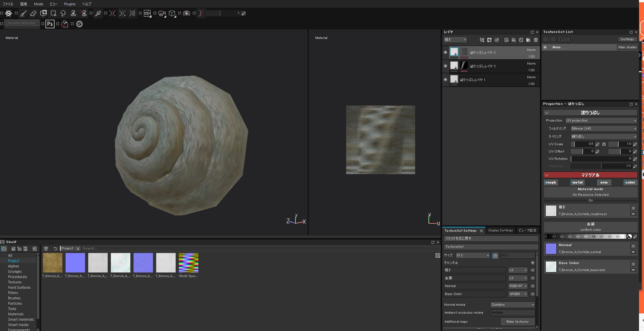Viewport: 644px width, 331px height.
Task: Open the Normal mixing Combine dropdown
Action: 512,305
